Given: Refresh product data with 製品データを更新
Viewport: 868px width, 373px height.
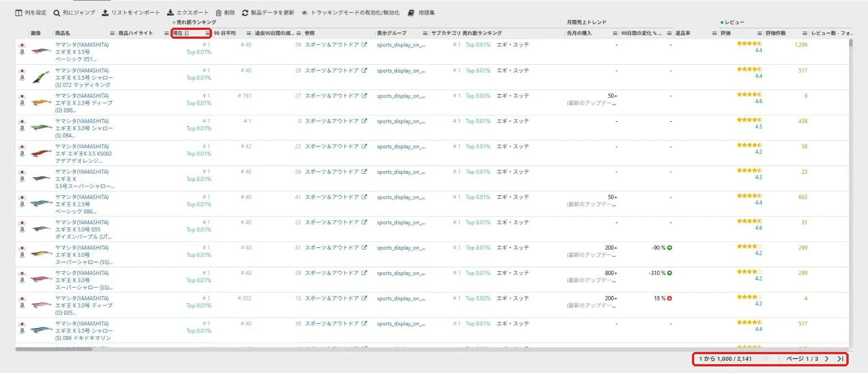Looking at the screenshot, I should point(268,12).
